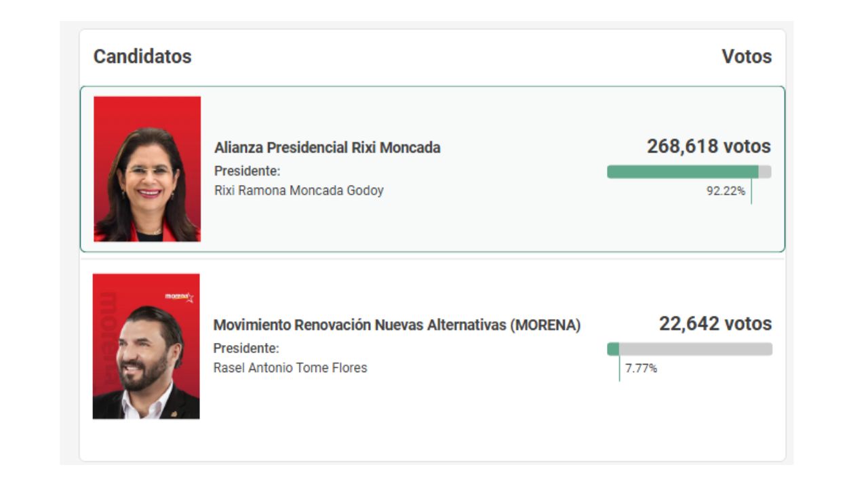Click the 268,618 votos count
Viewport: 868px width, 488px height.
(709, 146)
